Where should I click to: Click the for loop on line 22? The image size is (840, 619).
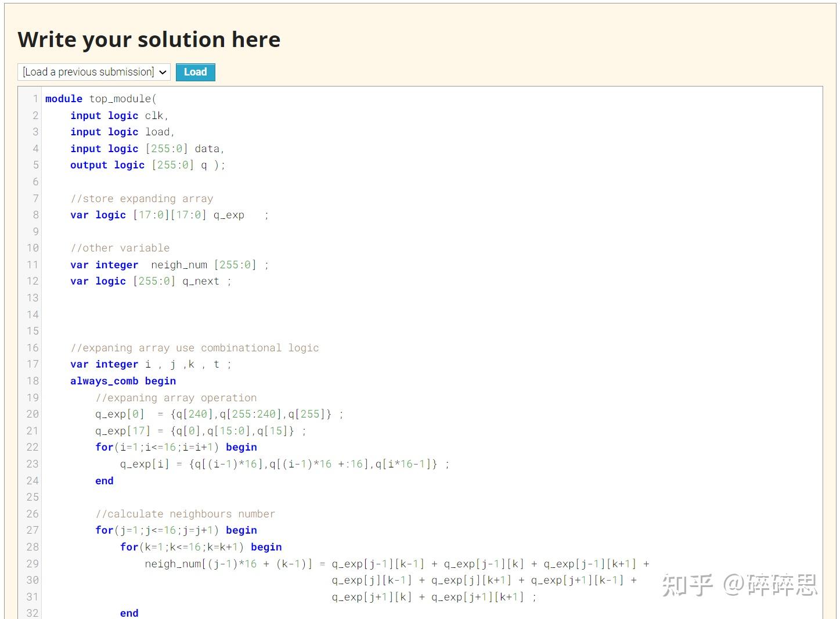(x=163, y=447)
